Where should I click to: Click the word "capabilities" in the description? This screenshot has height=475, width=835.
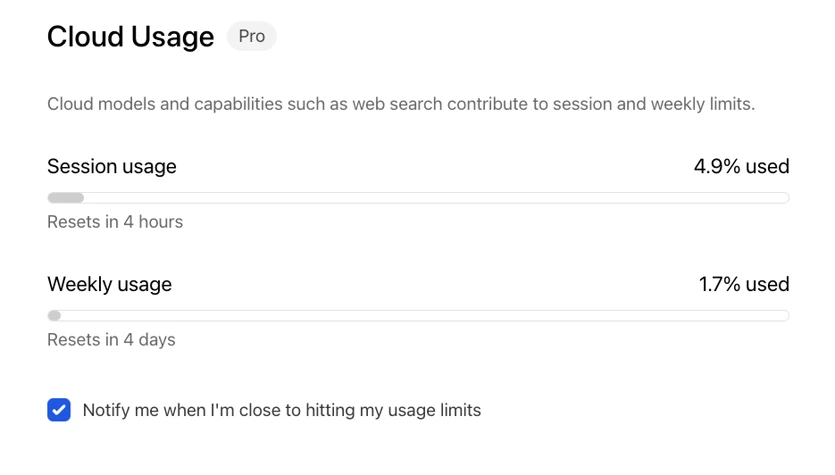point(238,104)
